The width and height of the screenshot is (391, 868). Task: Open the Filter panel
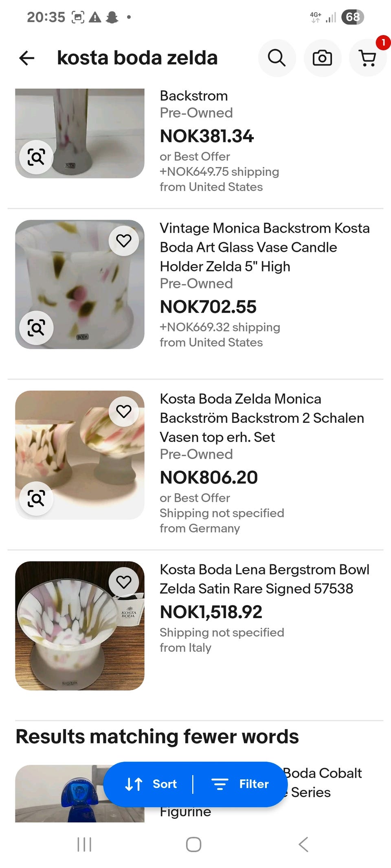(x=240, y=784)
